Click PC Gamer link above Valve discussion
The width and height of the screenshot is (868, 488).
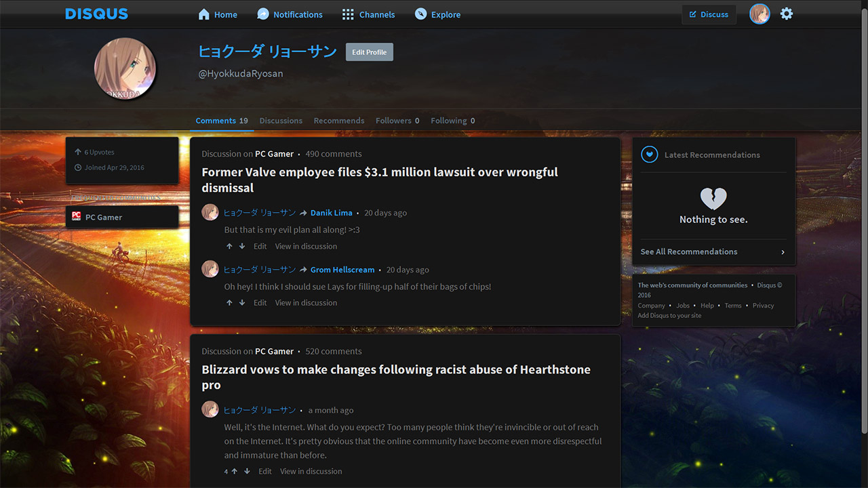pos(275,154)
